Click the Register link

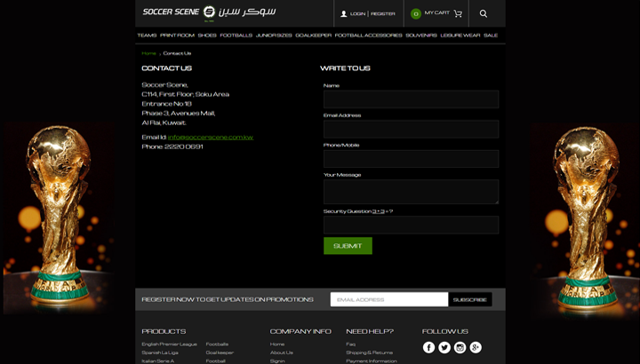(x=383, y=14)
